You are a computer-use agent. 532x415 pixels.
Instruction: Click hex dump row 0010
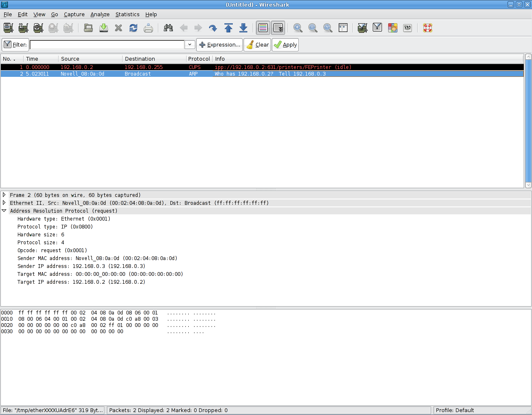point(108,319)
